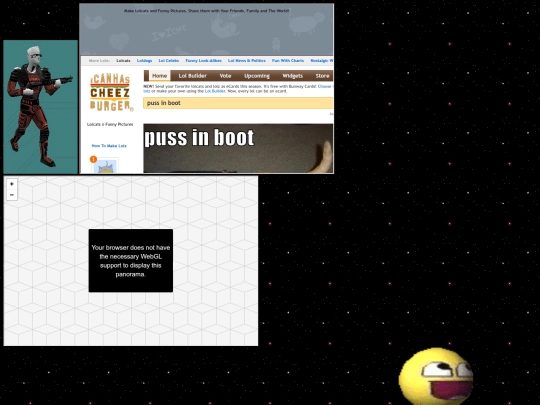
Task: Switch to the Vote tab
Action: 225,76
